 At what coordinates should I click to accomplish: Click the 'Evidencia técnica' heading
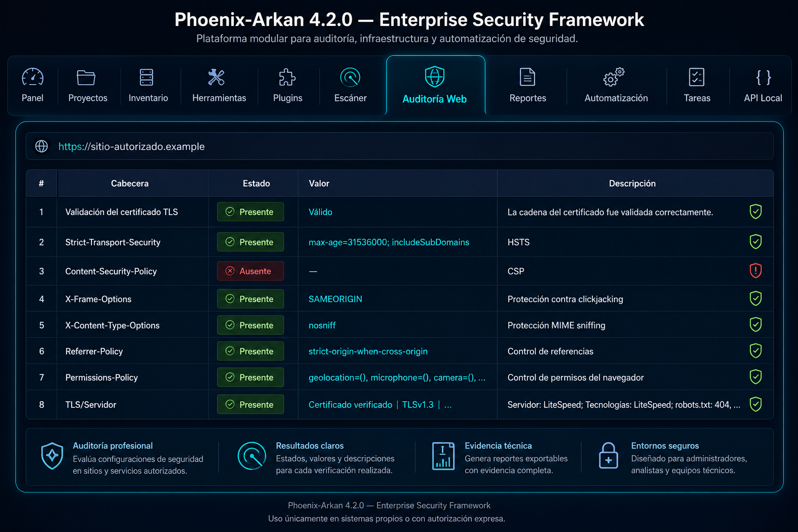[x=498, y=446]
